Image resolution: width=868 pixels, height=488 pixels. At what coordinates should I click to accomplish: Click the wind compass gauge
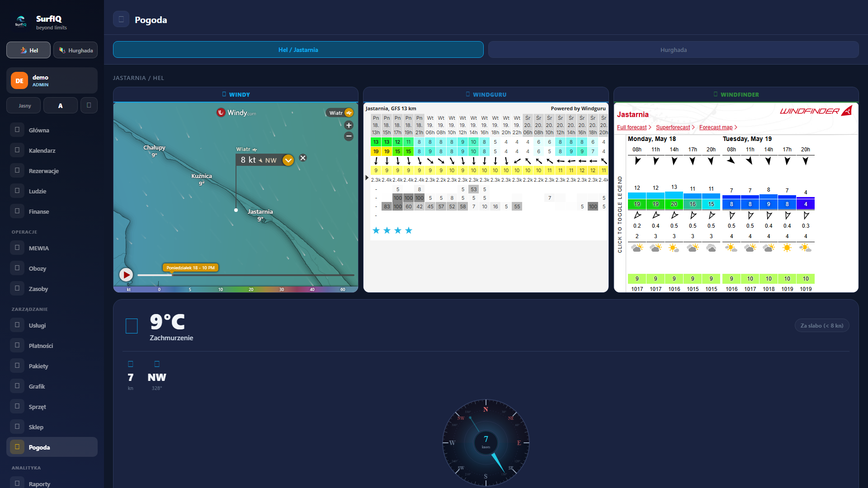[486, 443]
